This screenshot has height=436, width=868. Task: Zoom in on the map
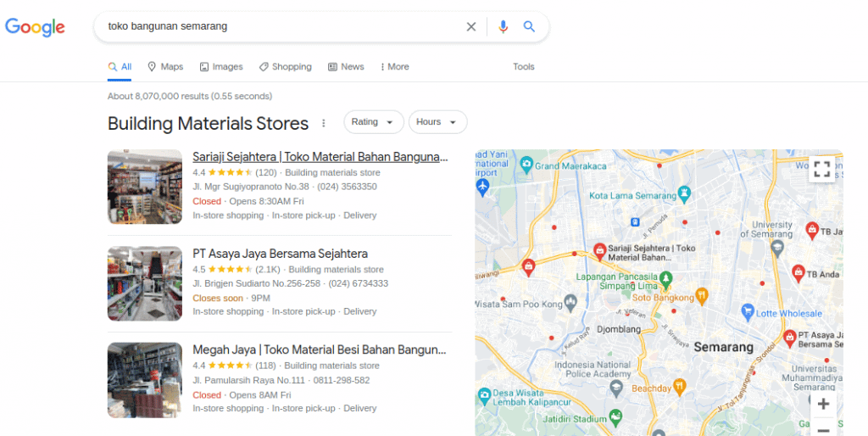pyautogui.click(x=822, y=404)
